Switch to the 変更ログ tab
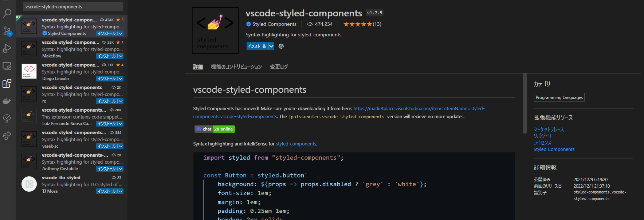Screen dimensions: 644x220 (x=279, y=67)
